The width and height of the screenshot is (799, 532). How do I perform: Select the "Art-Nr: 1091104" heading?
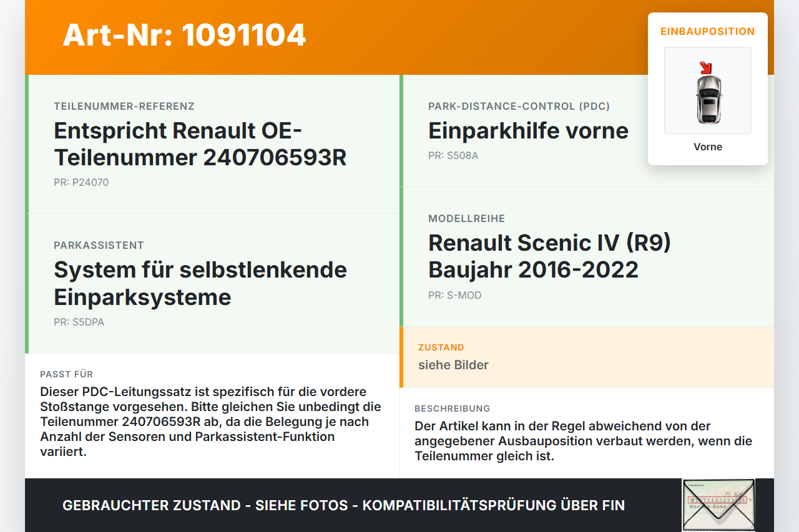tap(184, 35)
